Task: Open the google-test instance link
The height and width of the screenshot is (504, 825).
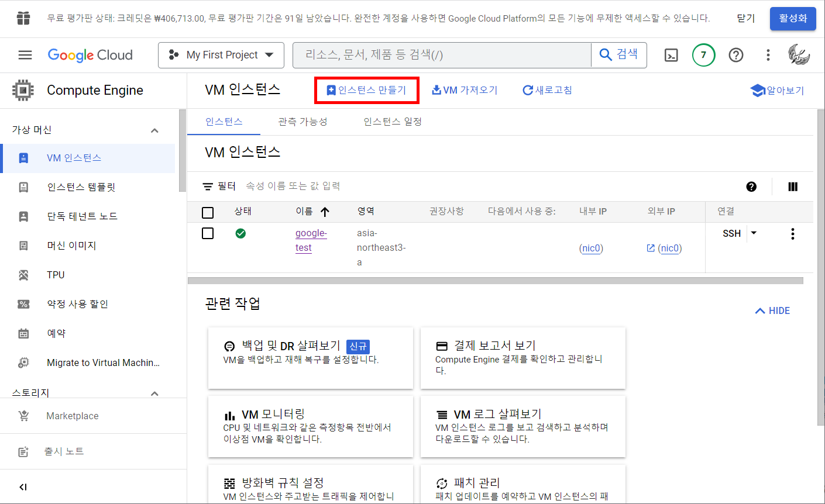Action: (x=311, y=240)
